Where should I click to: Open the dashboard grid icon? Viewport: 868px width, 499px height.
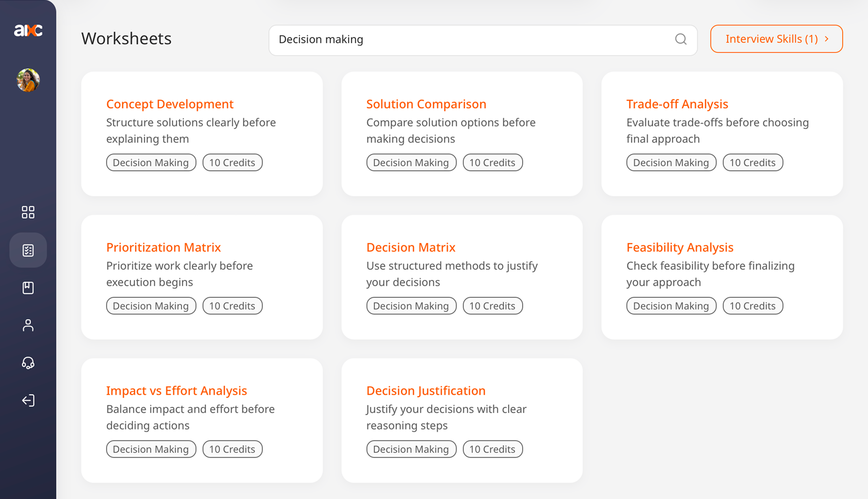pyautogui.click(x=28, y=212)
